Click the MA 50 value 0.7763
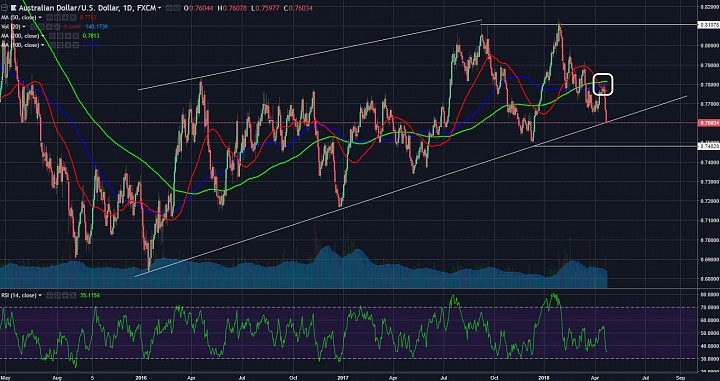Viewport: 720px width, 381px height. click(88, 17)
